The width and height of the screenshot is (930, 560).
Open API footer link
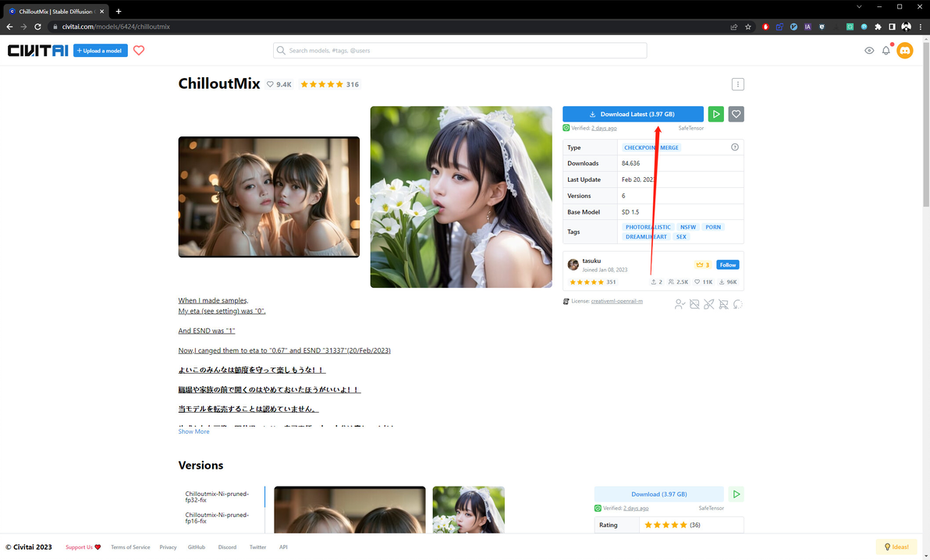tap(283, 547)
